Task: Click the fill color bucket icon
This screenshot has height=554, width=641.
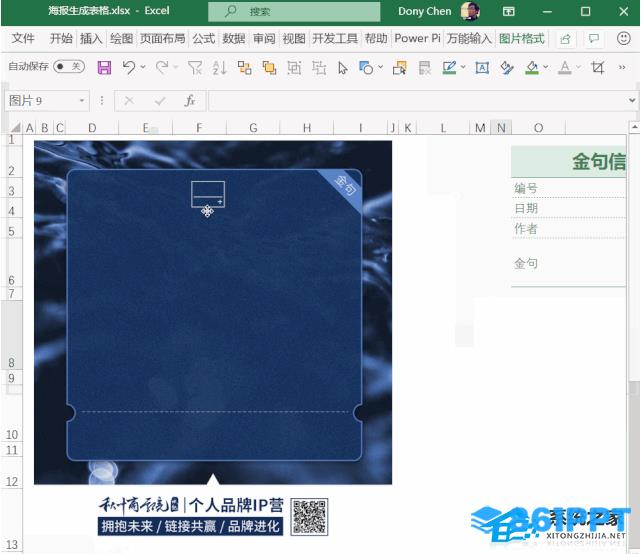Action: [531, 67]
